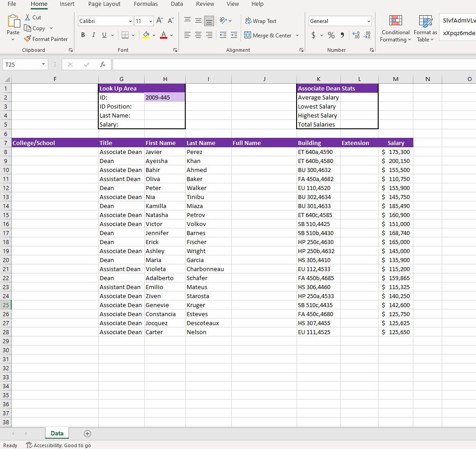
Task: Toggle Merge & Center on selection
Action: [x=269, y=35]
